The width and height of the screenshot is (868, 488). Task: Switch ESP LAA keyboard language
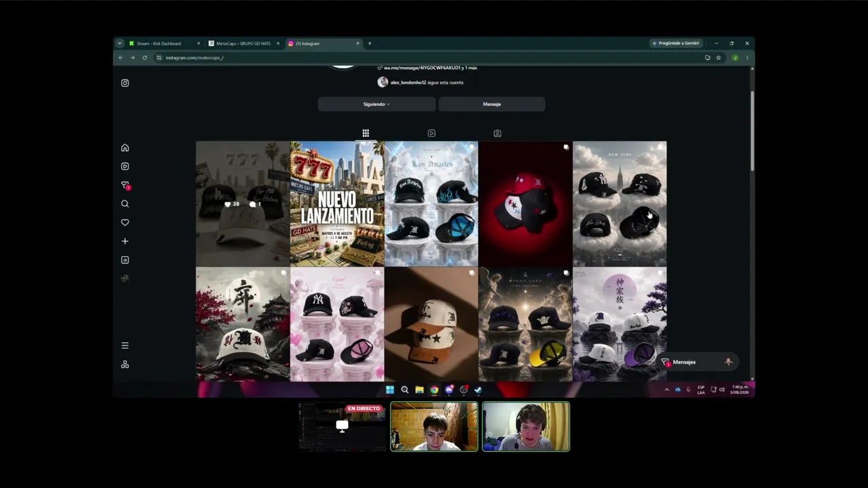point(701,390)
